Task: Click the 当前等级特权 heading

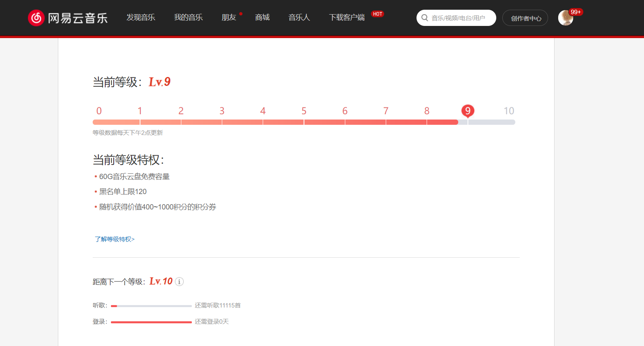Action: [128, 160]
